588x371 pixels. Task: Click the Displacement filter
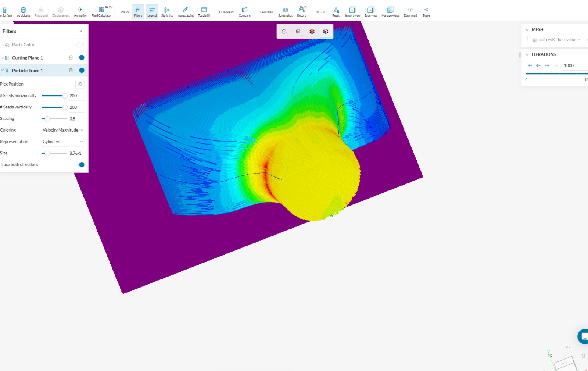(x=61, y=12)
